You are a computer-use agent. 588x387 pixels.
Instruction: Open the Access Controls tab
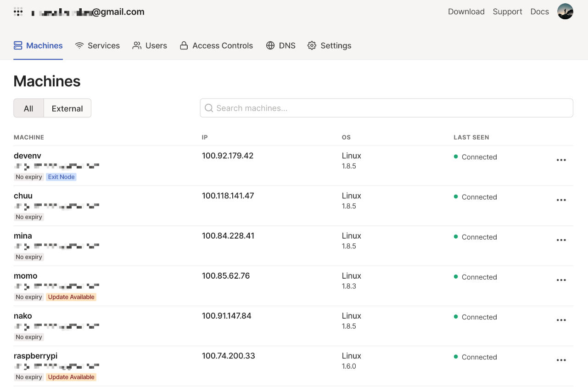tap(216, 45)
